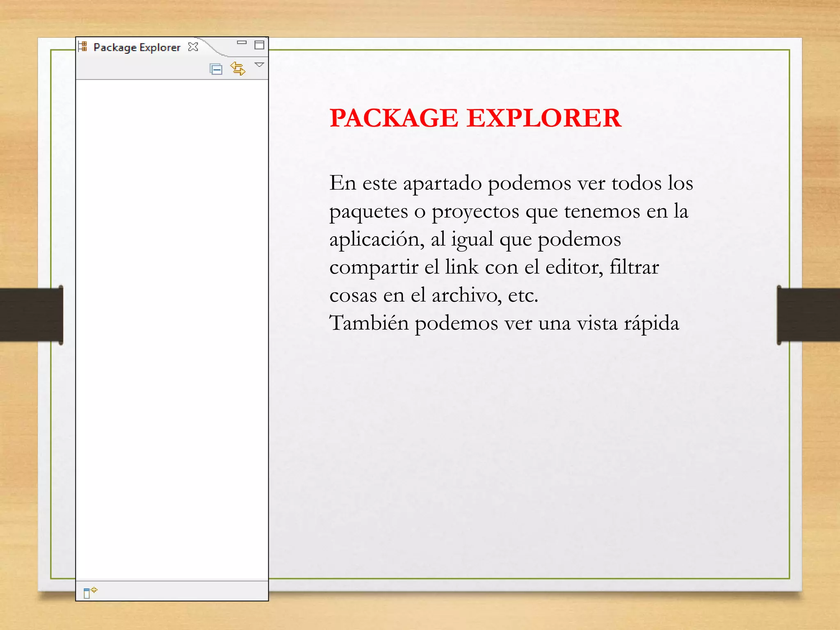This screenshot has width=840, height=630.
Task: Click the text 'En este apartado podemos ver todos los'
Action: [511, 183]
